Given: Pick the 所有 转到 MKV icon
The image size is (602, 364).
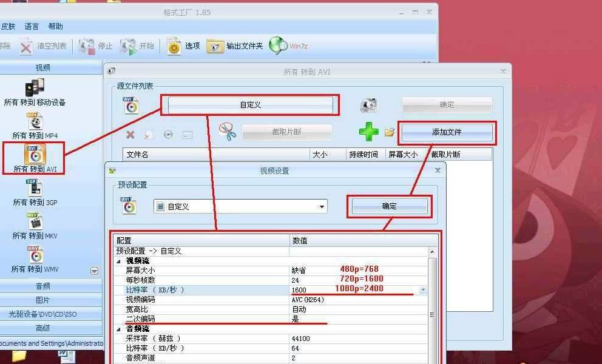Looking at the screenshot, I should (x=34, y=222).
